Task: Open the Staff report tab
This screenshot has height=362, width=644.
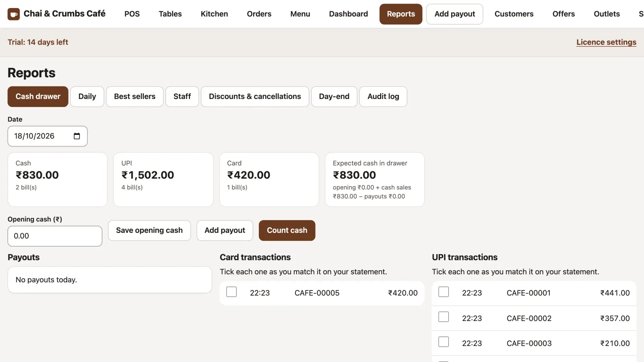Action: click(x=182, y=97)
